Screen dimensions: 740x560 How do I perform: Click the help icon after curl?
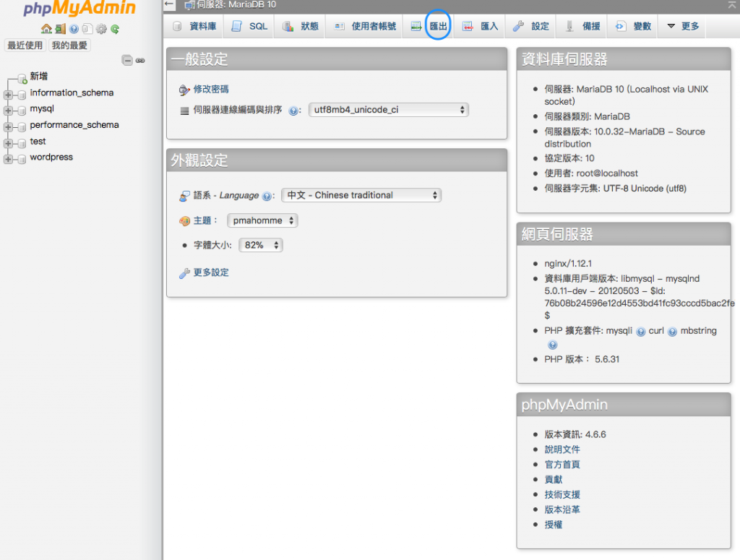coord(673,332)
